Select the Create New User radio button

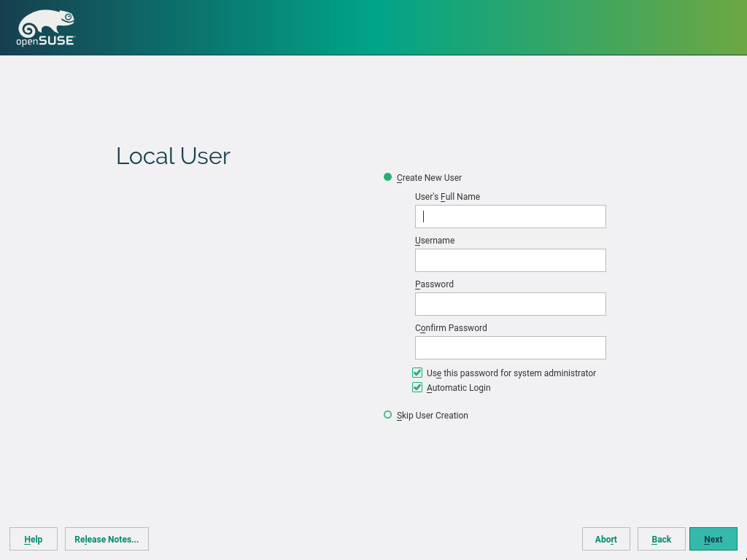click(388, 177)
